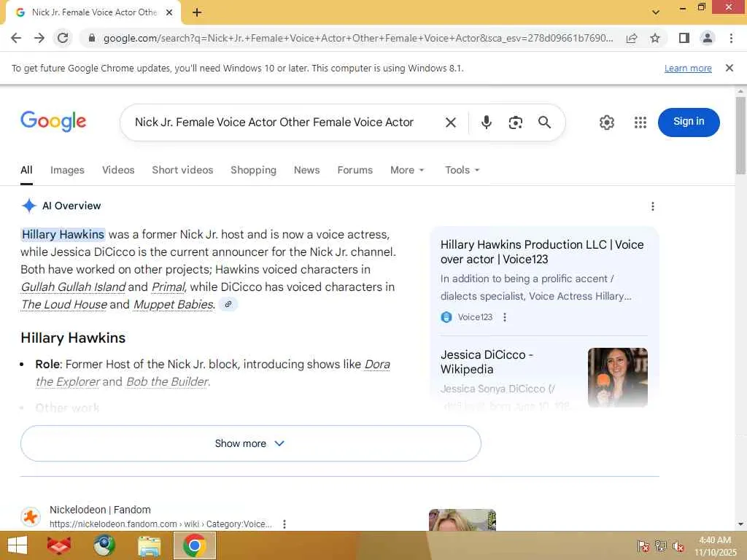Open Gullah Gullah Island link
The image size is (747, 560).
73,287
